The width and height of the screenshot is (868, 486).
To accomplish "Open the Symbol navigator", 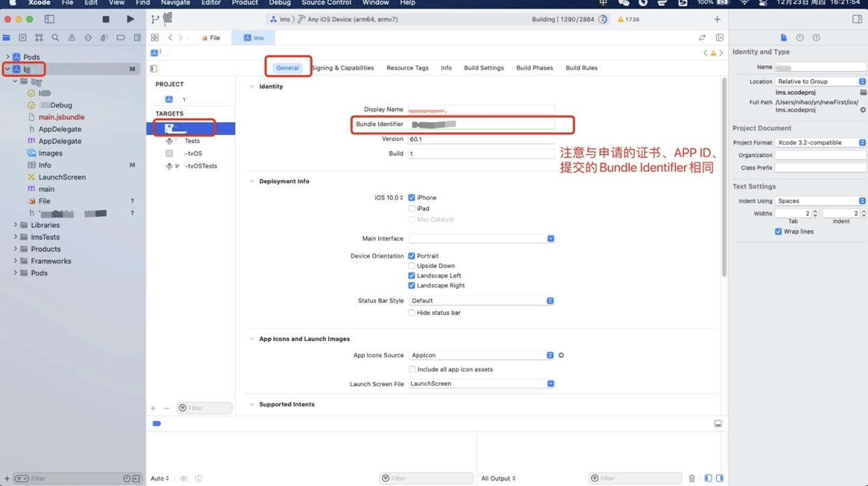I will pos(39,38).
